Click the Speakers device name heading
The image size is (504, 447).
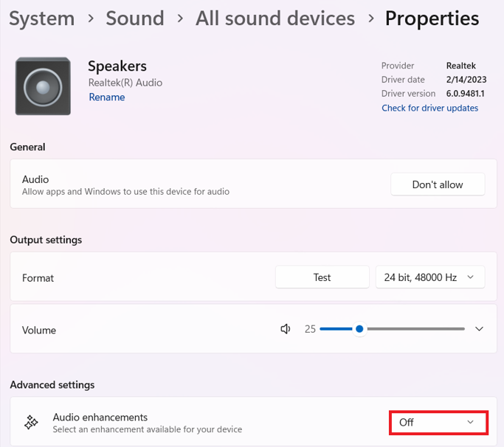tap(117, 67)
